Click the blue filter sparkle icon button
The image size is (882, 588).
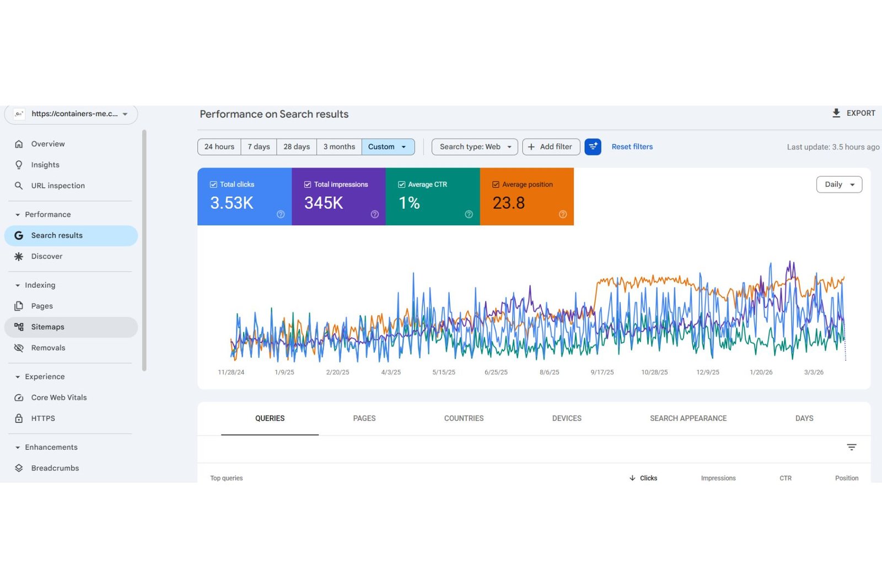[593, 147]
